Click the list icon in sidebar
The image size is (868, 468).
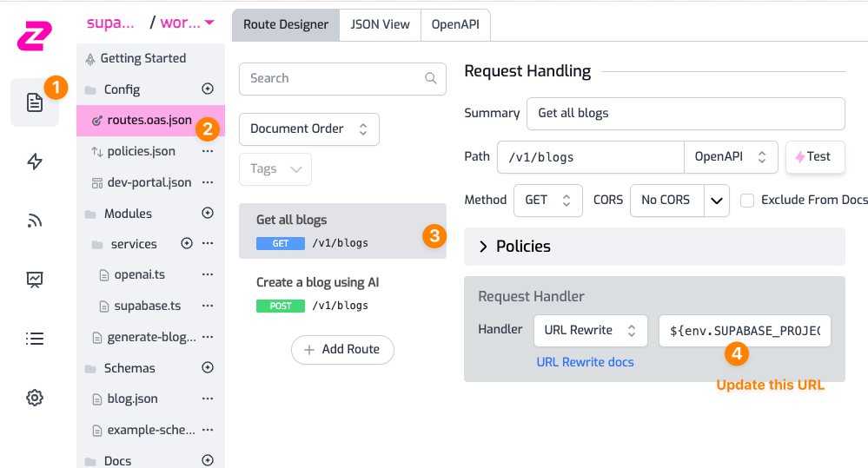pos(35,339)
